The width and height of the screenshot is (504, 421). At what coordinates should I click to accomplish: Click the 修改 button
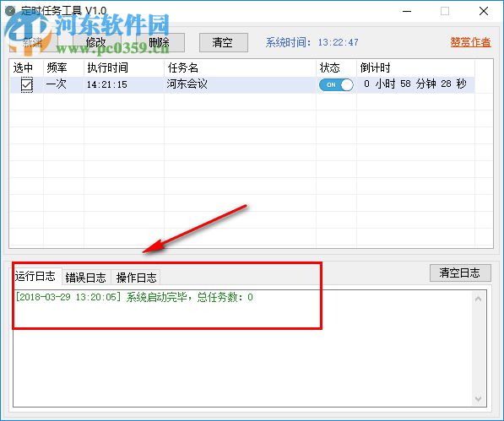[97, 42]
